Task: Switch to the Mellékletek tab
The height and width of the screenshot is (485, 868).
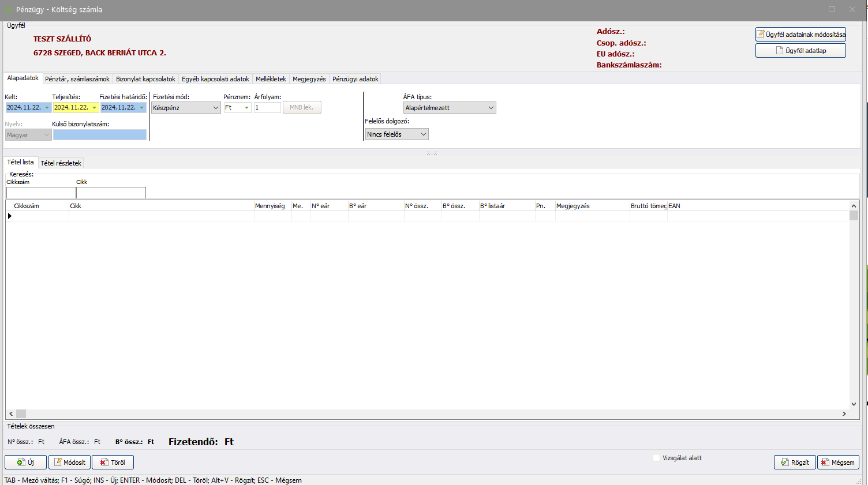Action: coord(271,79)
